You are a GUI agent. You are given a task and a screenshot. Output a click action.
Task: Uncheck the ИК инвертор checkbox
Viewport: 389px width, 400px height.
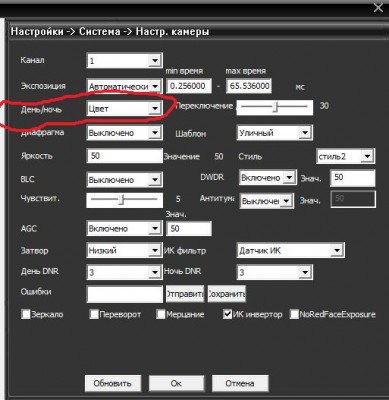[227, 314]
